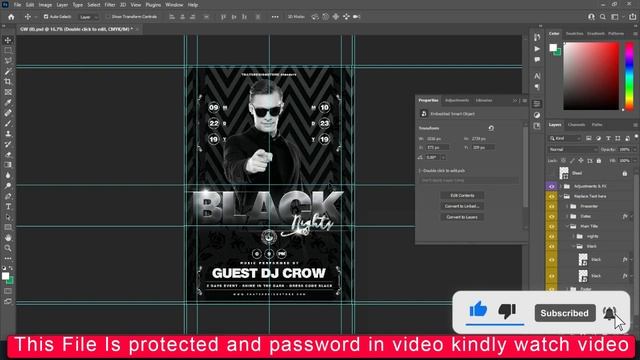Expand the Dates group

tap(567, 216)
